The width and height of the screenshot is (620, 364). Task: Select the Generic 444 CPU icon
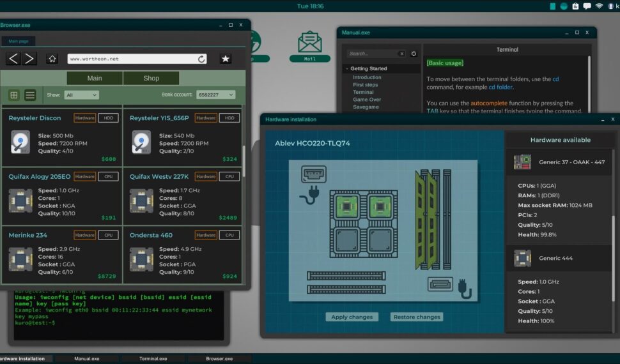tap(523, 259)
